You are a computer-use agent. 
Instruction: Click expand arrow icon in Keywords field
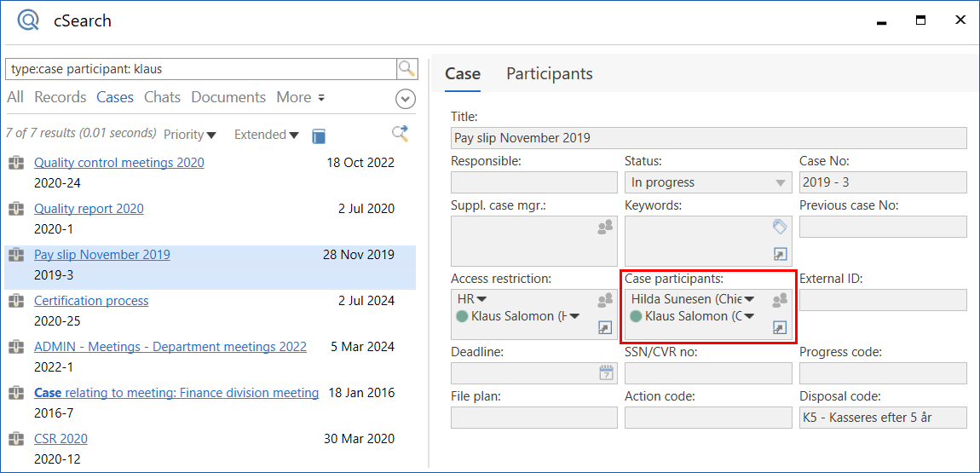coord(779,254)
